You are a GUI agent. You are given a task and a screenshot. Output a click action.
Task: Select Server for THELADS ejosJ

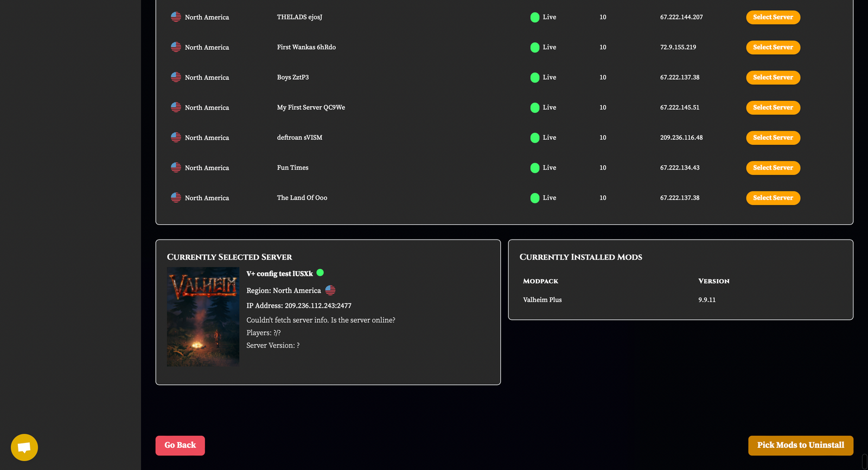[773, 17]
